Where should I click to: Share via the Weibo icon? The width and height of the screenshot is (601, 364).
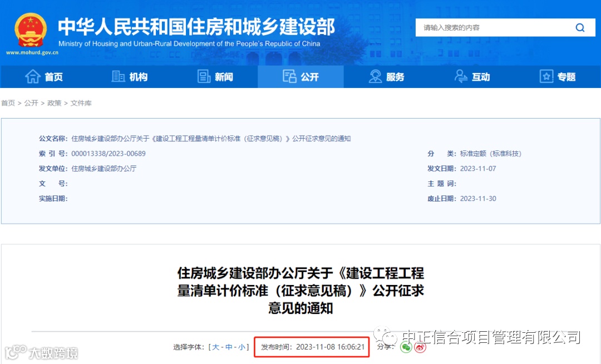(x=420, y=347)
